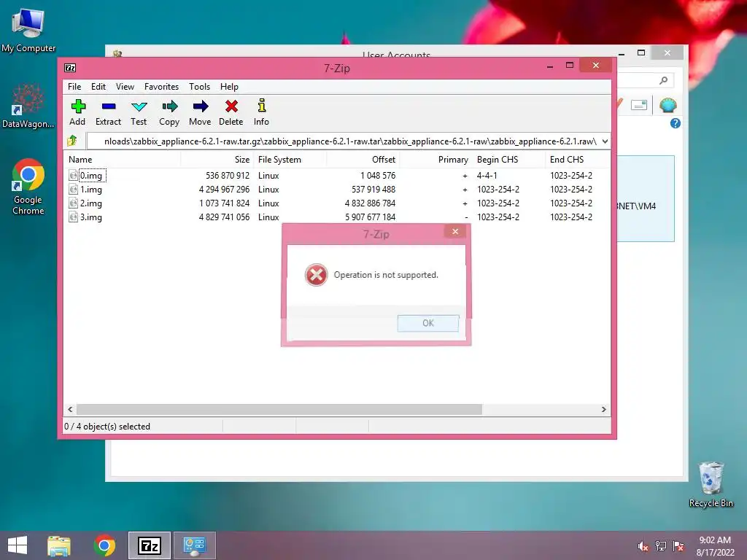747x560 pixels.
Task: Click the help icon in User Accounts
Action: pyautogui.click(x=675, y=123)
